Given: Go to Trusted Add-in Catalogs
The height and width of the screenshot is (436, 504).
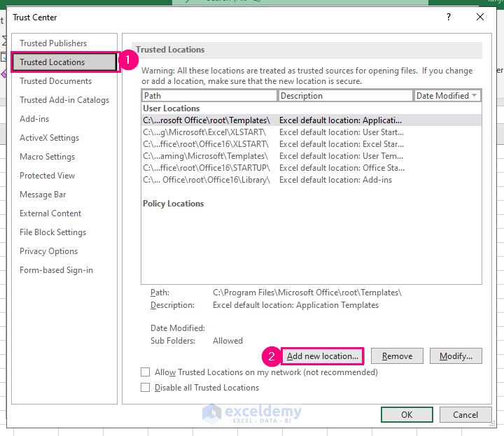Looking at the screenshot, I should click(64, 100).
